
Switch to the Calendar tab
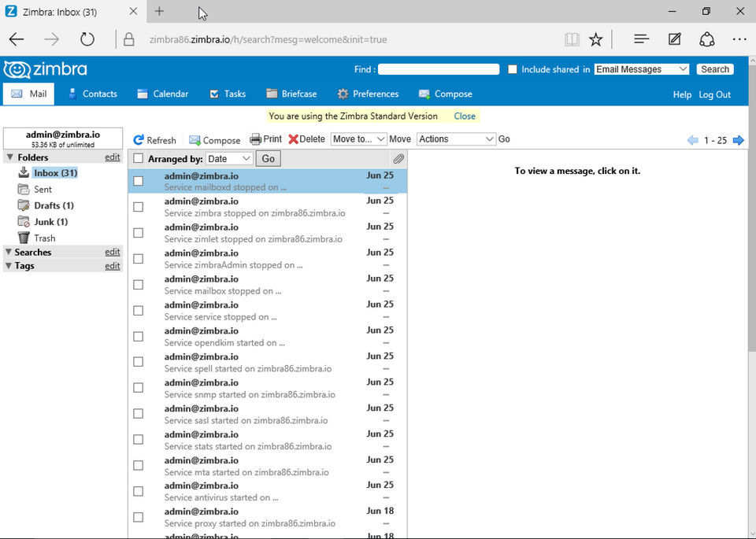162,94
